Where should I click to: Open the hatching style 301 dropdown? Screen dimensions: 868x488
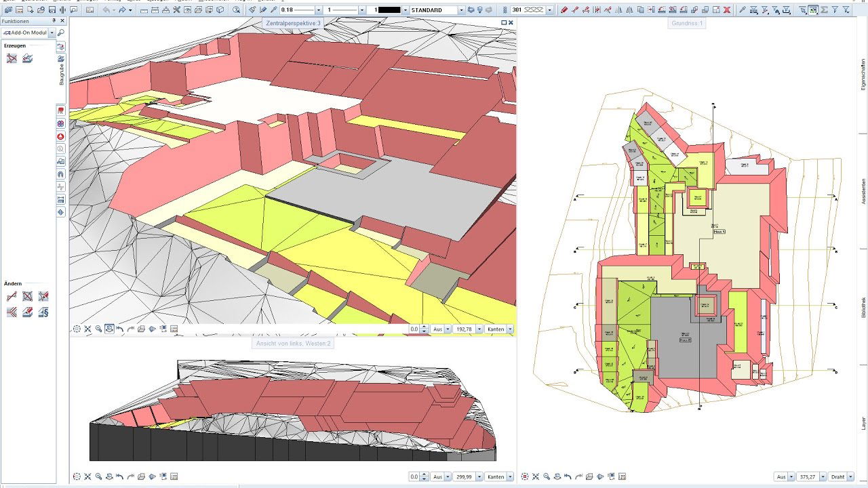pos(549,10)
